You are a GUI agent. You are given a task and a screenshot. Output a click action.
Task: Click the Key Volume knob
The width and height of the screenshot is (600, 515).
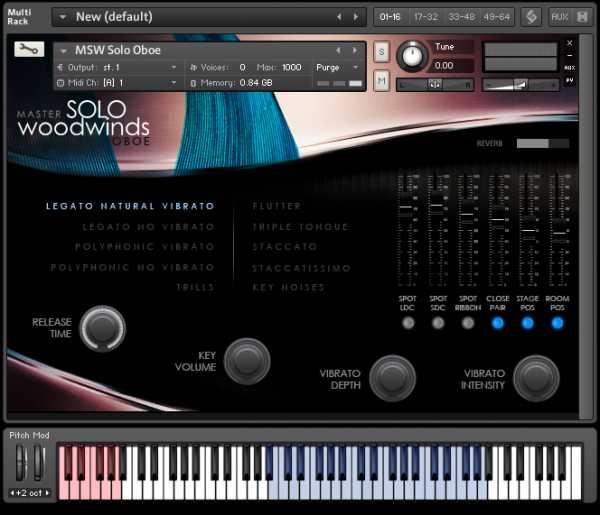(x=247, y=361)
